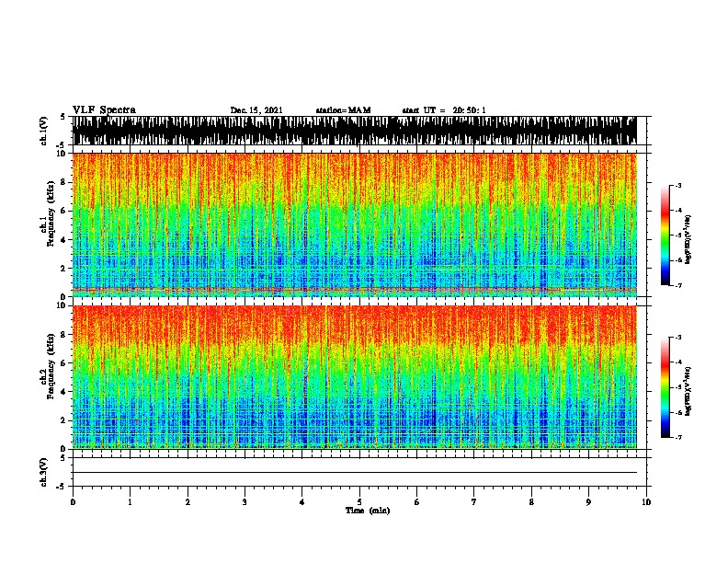Image resolution: width=728 pixels, height=563 pixels.
Task: Click the ch.2 frequency spectrogram plot
Action: click(355, 377)
